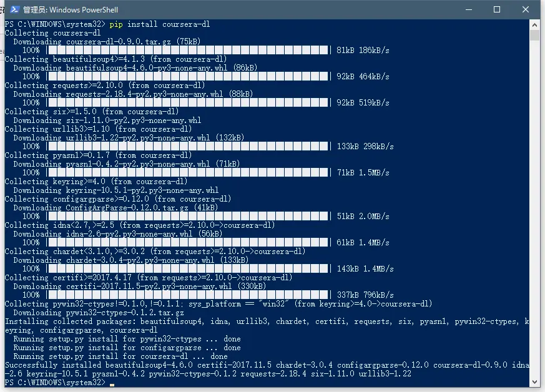Click 'Downloading ConfigArgParse-0.12.0.tar.gz (41kB)' line
Image resolution: width=545 pixels, height=392 pixels.
pyautogui.click(x=115, y=208)
